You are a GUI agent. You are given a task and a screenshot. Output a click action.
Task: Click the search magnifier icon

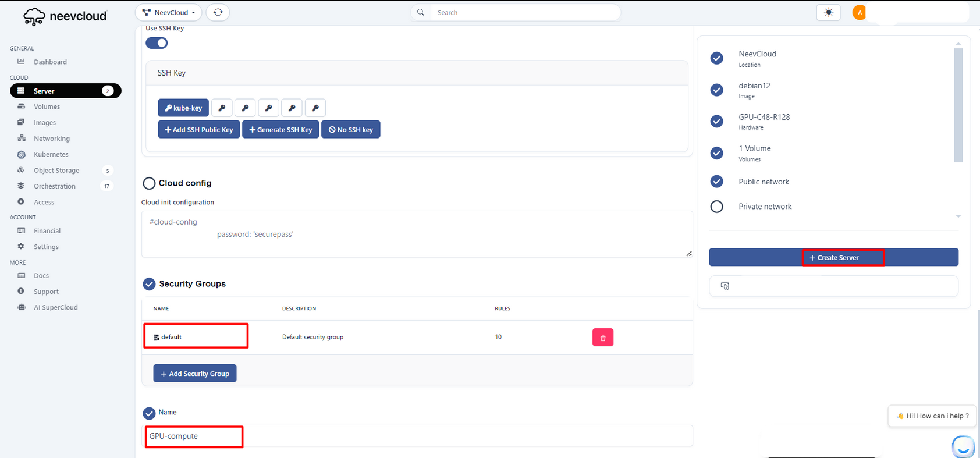click(x=421, y=12)
